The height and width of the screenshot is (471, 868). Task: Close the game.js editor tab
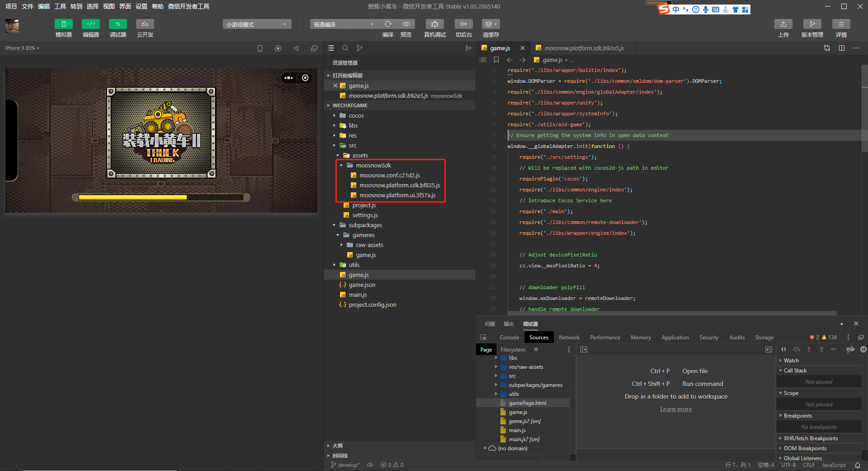(523, 48)
